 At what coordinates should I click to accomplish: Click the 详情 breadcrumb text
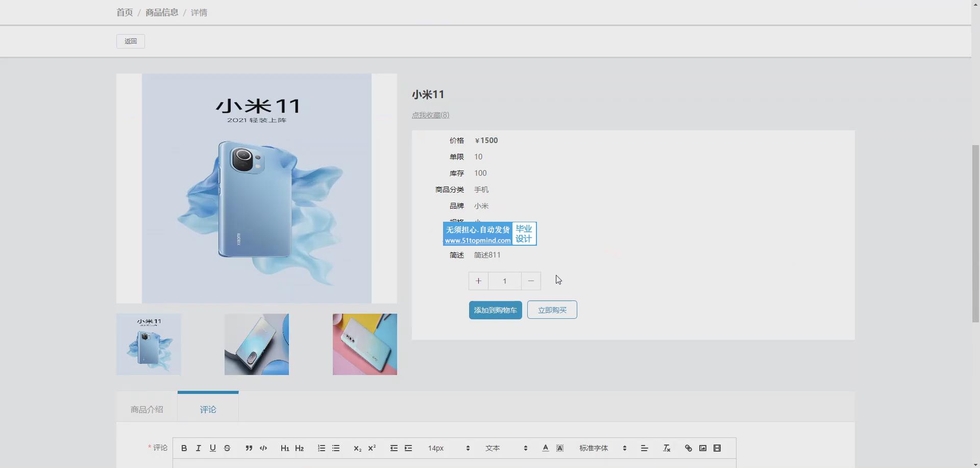(199, 12)
